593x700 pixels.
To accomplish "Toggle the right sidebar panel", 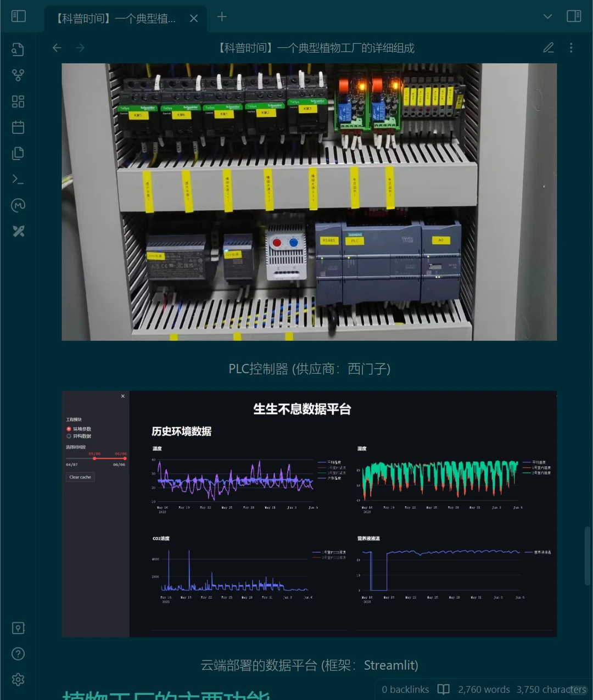I will [574, 16].
